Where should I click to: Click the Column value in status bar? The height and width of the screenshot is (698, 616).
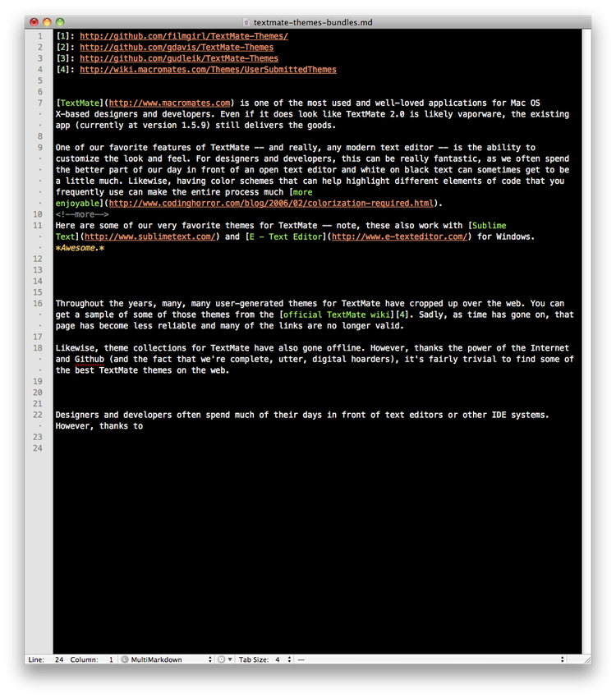pyautogui.click(x=111, y=659)
